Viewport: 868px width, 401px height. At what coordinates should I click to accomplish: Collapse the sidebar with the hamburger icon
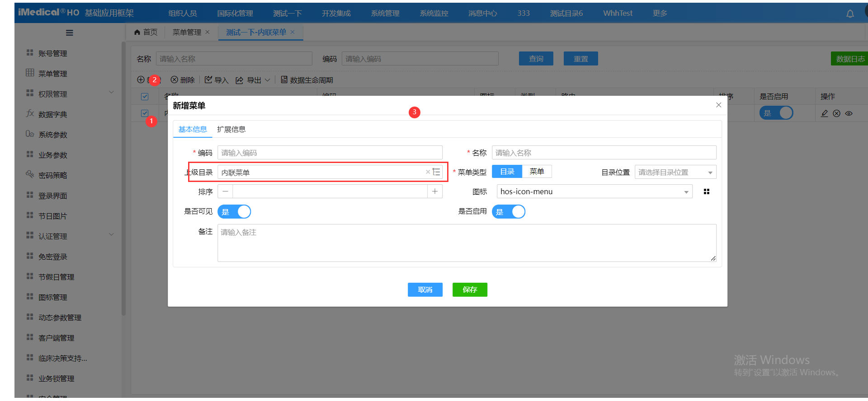point(69,33)
